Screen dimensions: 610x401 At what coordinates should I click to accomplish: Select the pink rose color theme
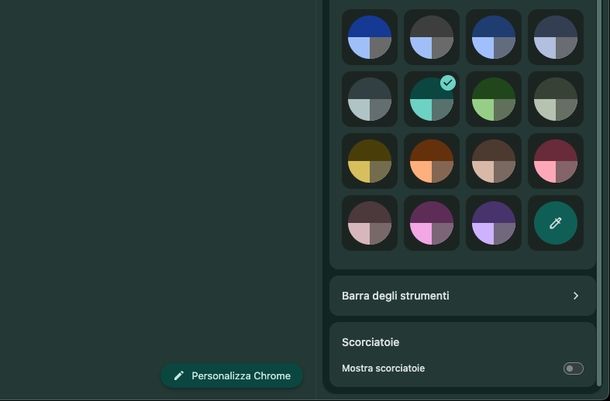point(555,161)
